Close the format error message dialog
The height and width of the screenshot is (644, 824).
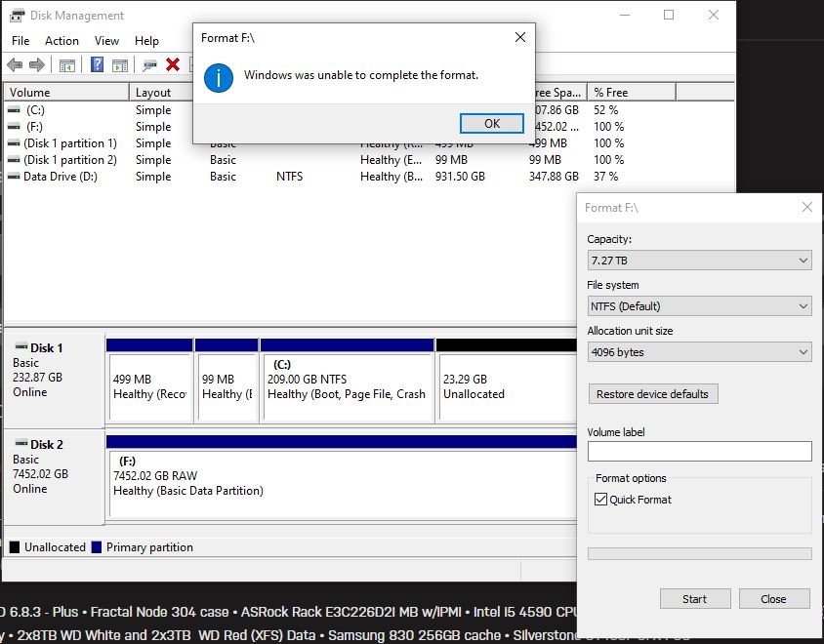point(520,37)
